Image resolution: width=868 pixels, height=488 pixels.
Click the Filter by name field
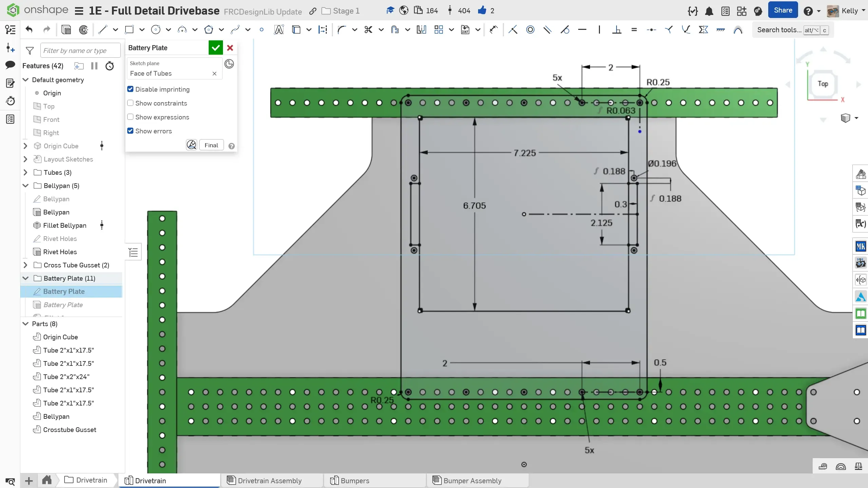pyautogui.click(x=80, y=51)
